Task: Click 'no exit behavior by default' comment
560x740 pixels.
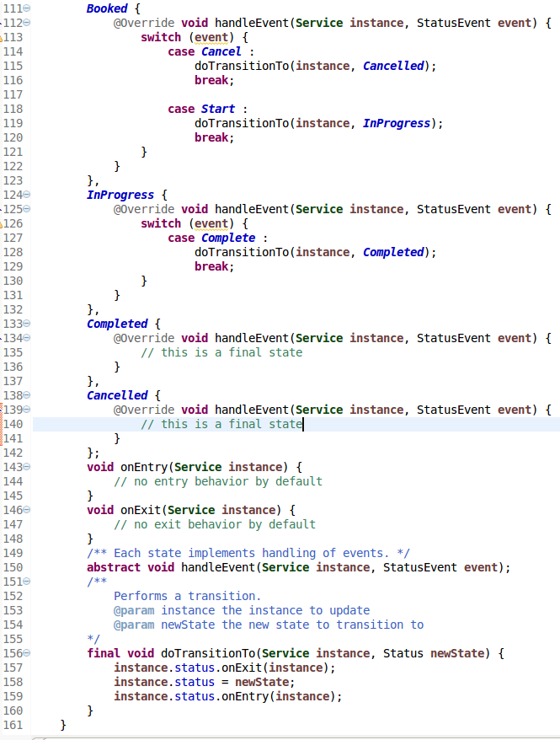Action: click(x=215, y=524)
